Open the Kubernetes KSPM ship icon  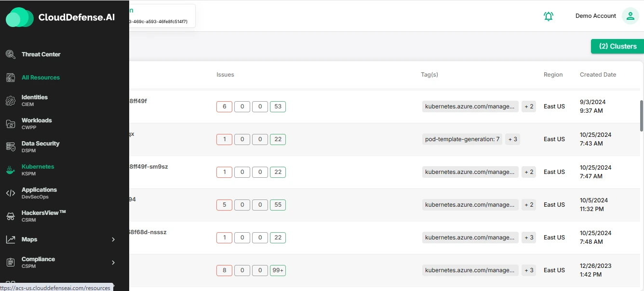click(11, 170)
